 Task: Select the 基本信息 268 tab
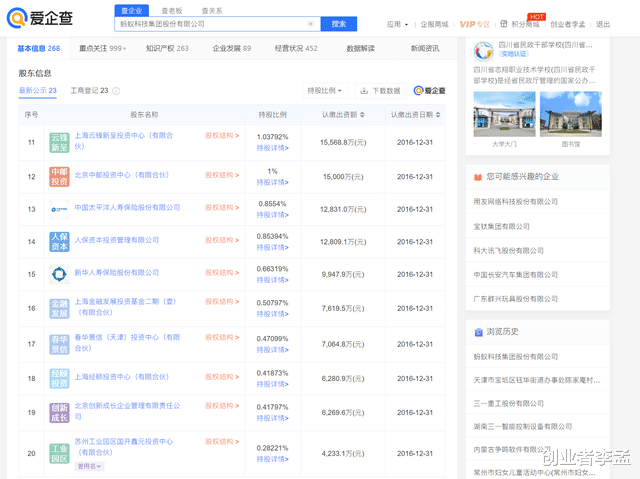[39, 49]
